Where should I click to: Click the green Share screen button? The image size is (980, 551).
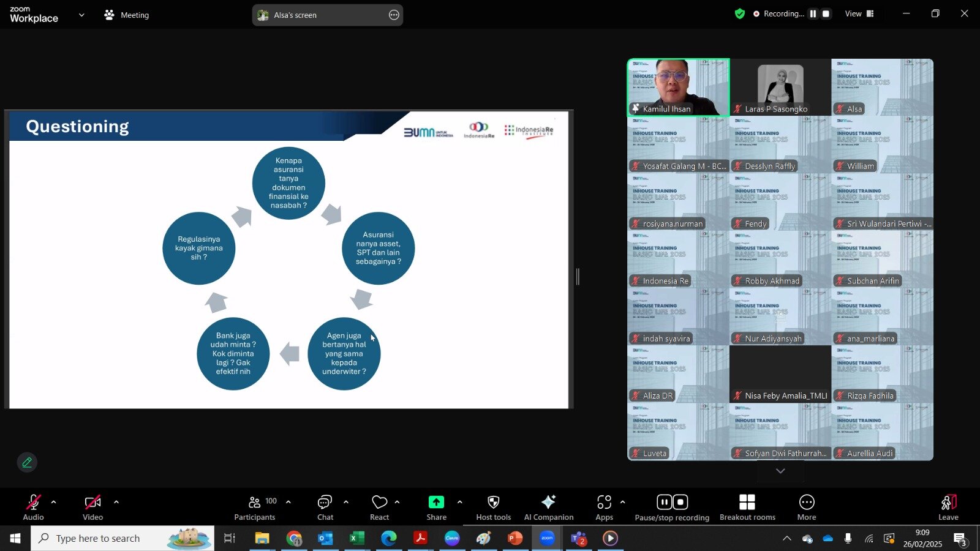[x=436, y=508]
